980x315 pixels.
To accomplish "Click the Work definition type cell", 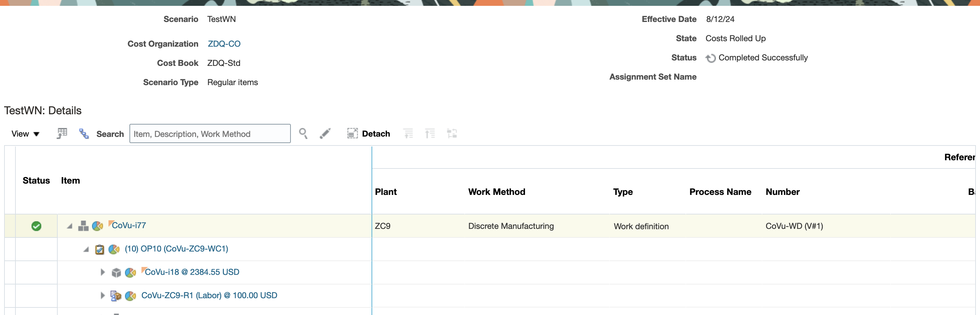I will click(641, 226).
